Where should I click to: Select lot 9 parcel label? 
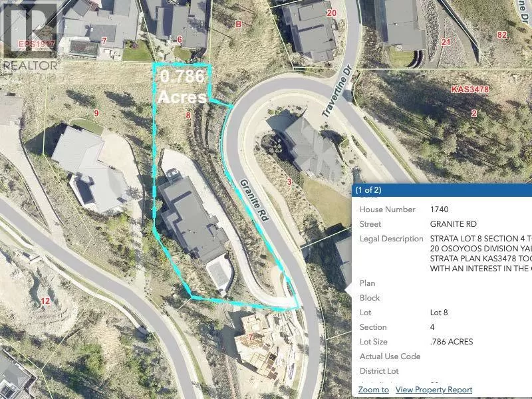[x=96, y=113]
